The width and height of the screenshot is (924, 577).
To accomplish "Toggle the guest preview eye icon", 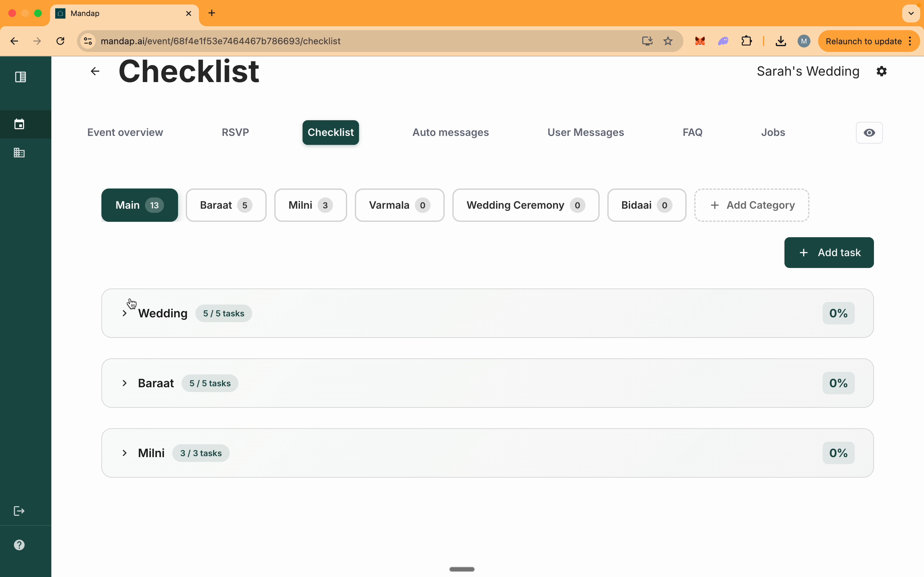I will 869,132.
